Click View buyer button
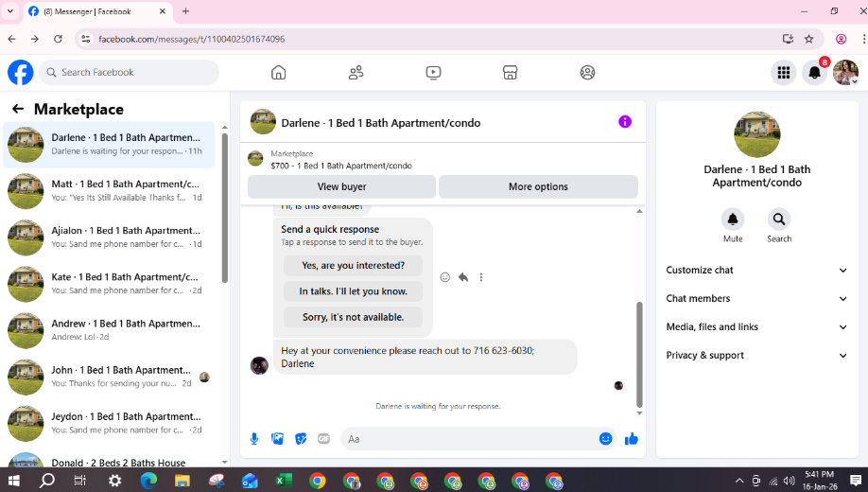 point(341,186)
